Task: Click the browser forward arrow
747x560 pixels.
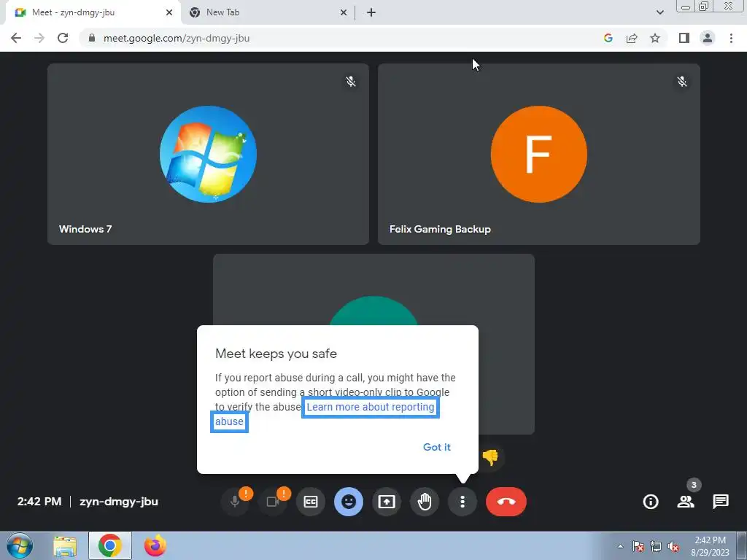Action: 39,38
